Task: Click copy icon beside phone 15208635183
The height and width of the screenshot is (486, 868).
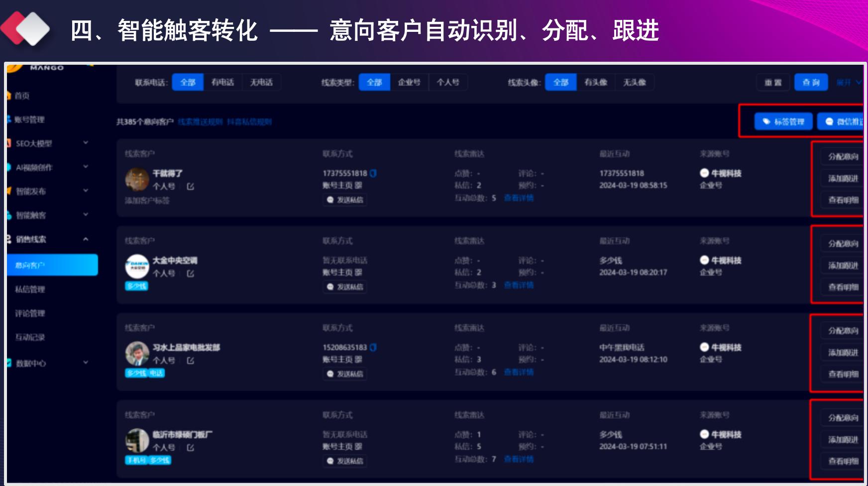Action: click(x=373, y=348)
